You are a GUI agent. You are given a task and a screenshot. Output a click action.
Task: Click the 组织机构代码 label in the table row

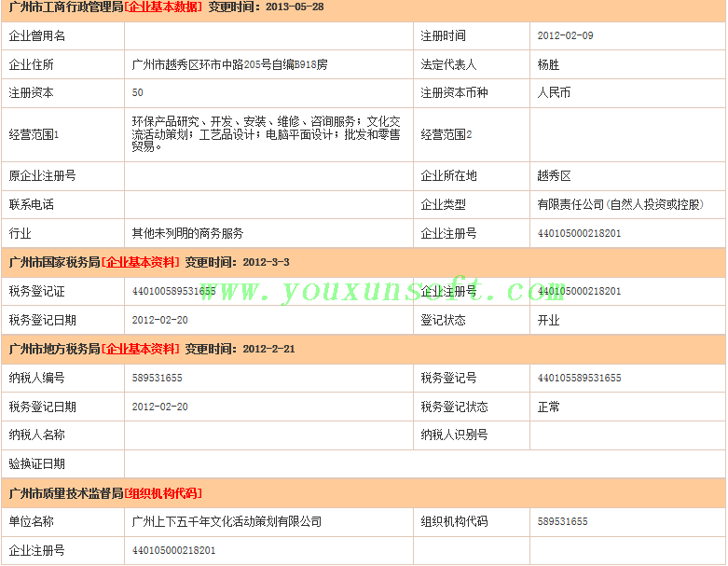click(454, 521)
